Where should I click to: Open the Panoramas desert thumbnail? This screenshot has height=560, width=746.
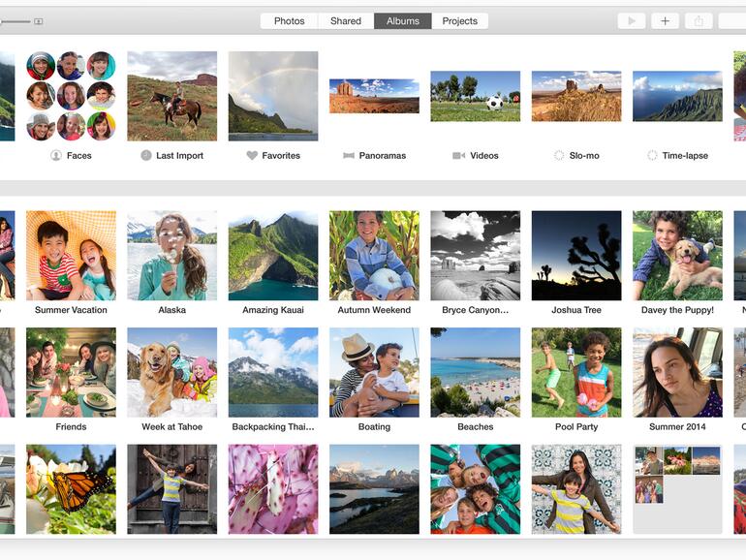coord(374,96)
